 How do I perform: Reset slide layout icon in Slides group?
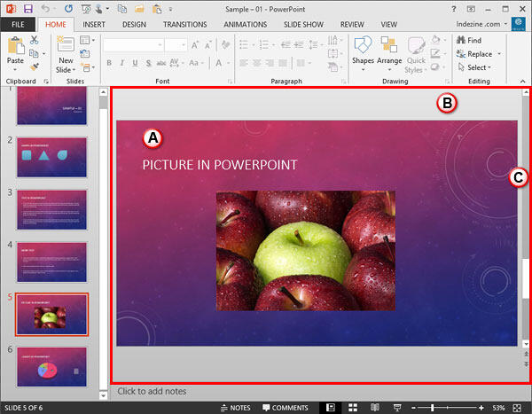tap(85, 53)
